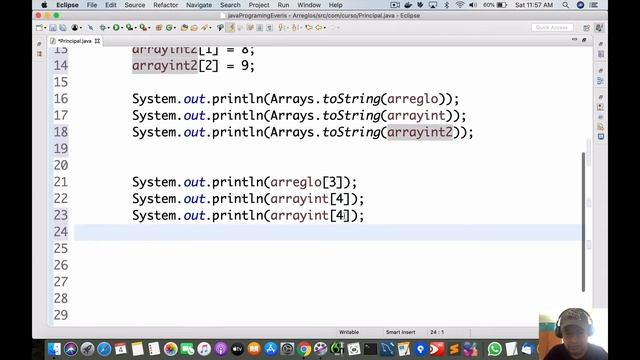Open the Window menu

[x=309, y=5]
